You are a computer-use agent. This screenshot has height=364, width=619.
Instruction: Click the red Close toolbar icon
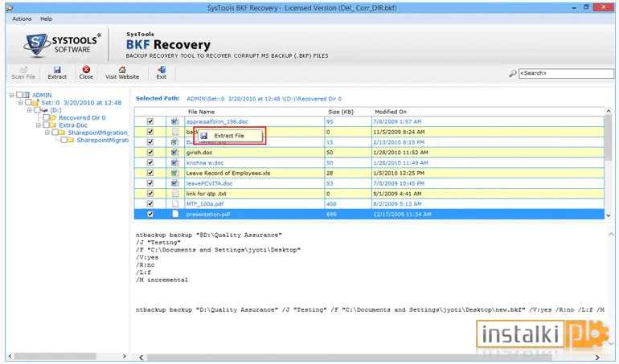pos(86,69)
